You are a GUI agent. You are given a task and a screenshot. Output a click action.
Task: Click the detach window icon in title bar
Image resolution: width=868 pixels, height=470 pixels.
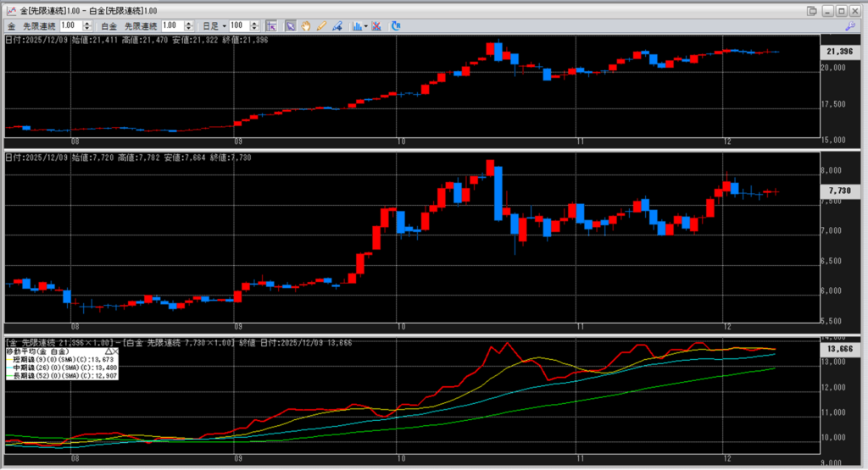tap(812, 9)
